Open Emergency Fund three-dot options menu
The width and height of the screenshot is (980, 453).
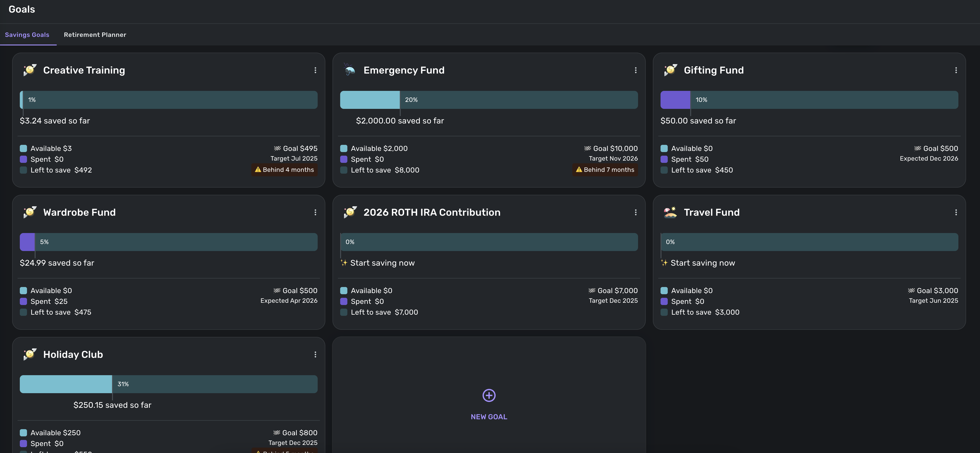[x=635, y=70]
